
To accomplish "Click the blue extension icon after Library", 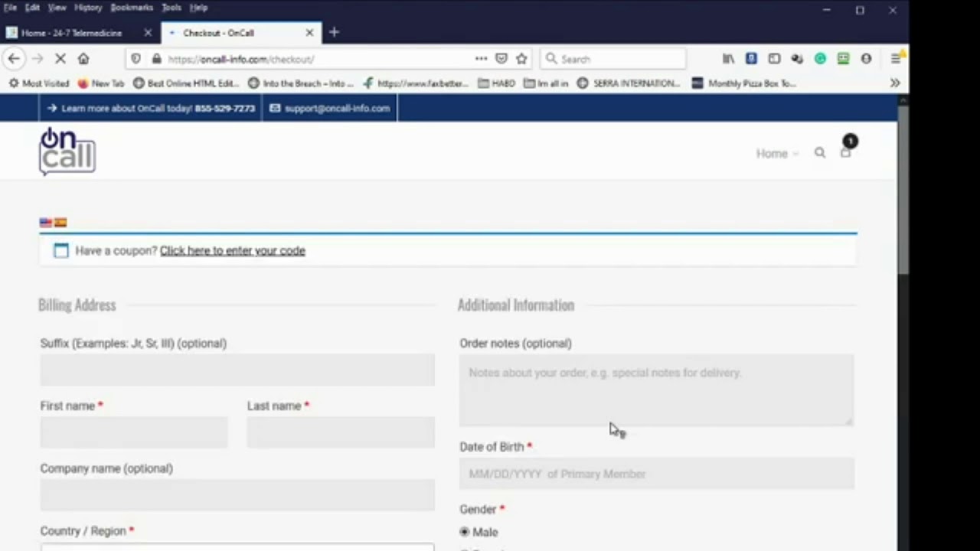I will 751,59.
